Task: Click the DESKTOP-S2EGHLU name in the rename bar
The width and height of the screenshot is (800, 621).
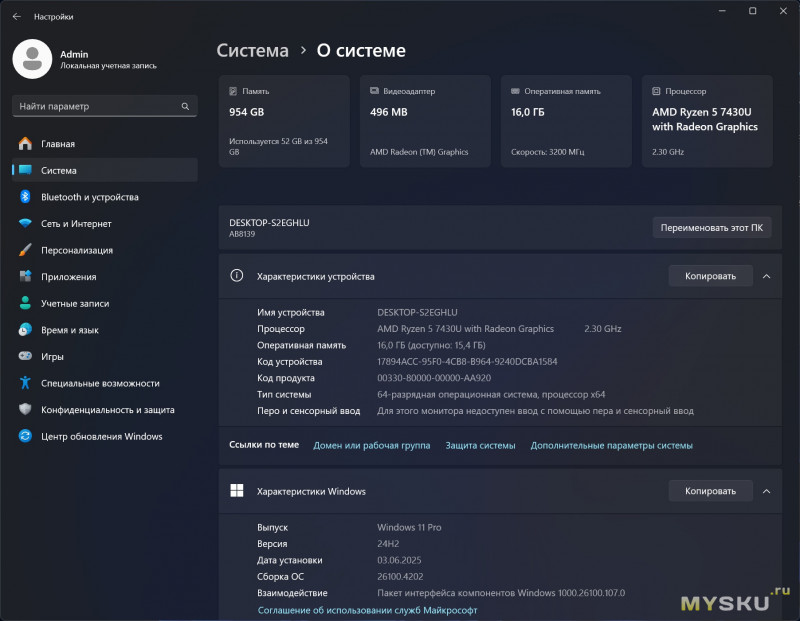Action: click(269, 222)
